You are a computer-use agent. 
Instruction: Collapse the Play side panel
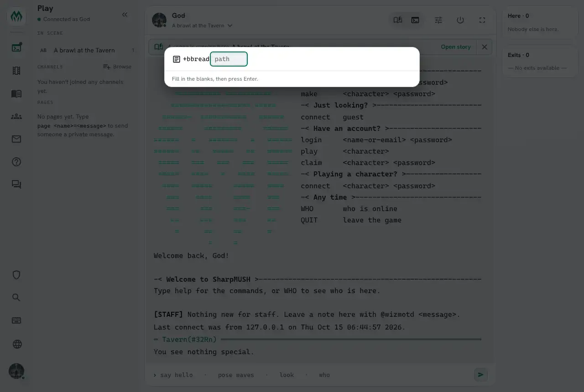click(125, 15)
